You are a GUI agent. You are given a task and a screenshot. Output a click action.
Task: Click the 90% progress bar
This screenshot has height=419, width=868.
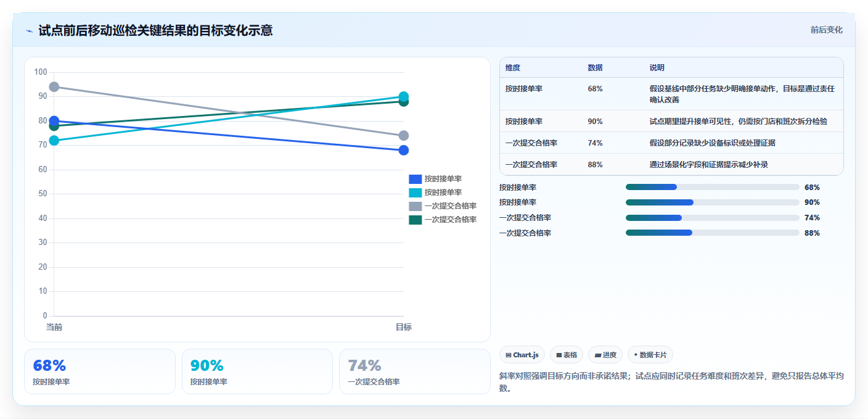(712, 202)
